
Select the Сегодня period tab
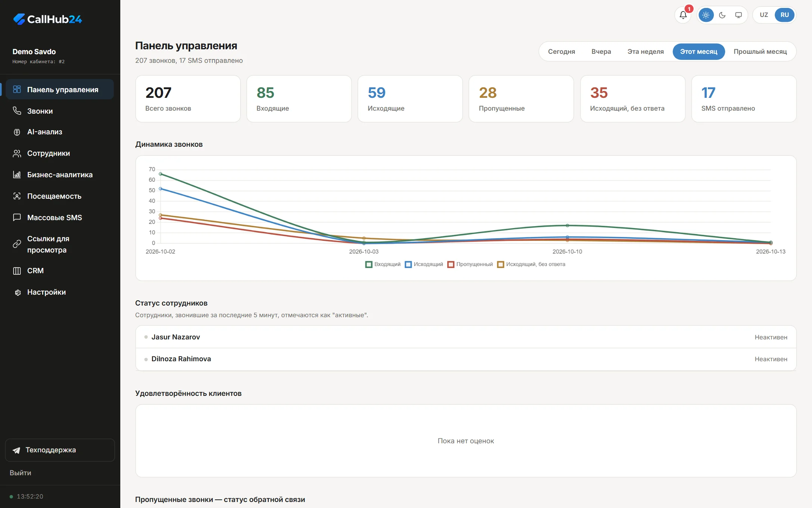tap(561, 52)
